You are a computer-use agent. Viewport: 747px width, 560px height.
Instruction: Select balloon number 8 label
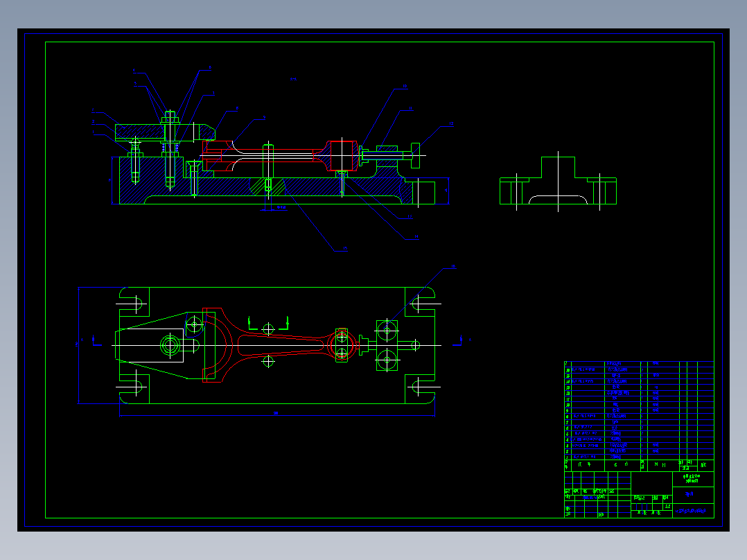[x=237, y=109]
